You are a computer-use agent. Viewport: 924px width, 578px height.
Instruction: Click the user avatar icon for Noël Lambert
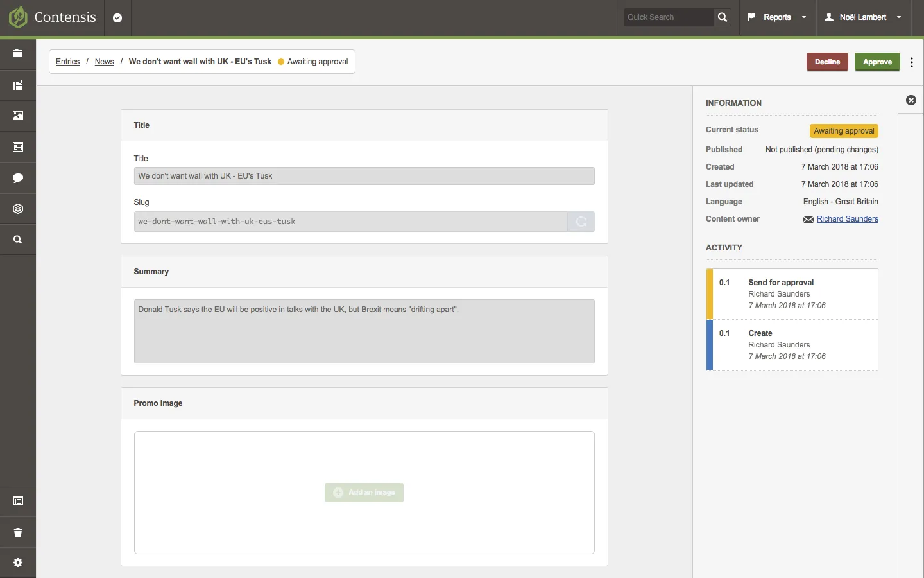[829, 17]
